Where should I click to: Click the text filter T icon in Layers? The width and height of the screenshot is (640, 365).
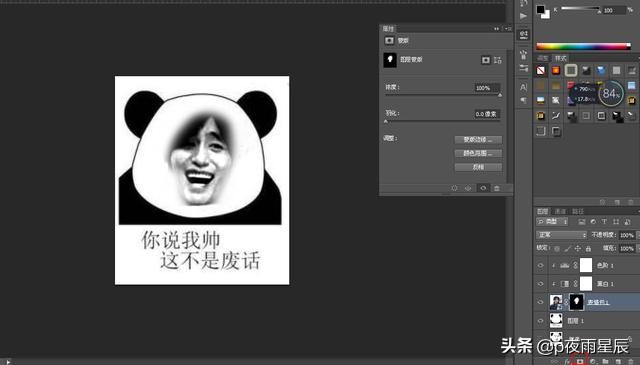(604, 222)
